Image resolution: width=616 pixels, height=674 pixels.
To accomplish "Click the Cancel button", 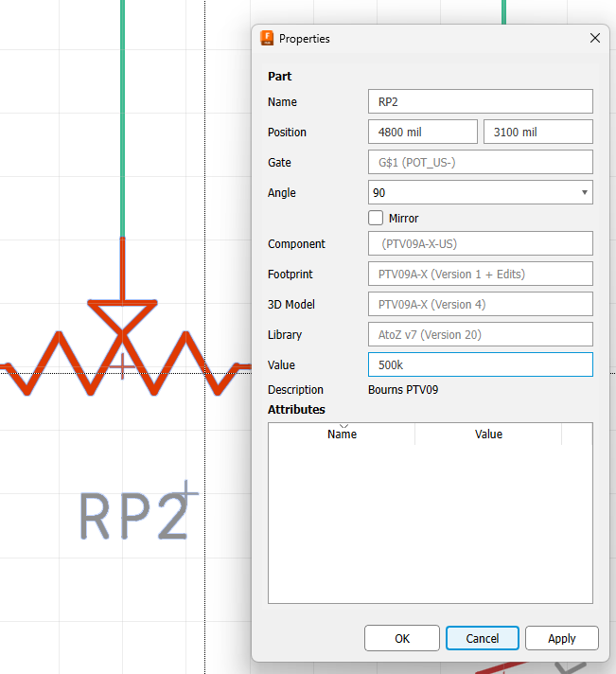I will (x=483, y=638).
